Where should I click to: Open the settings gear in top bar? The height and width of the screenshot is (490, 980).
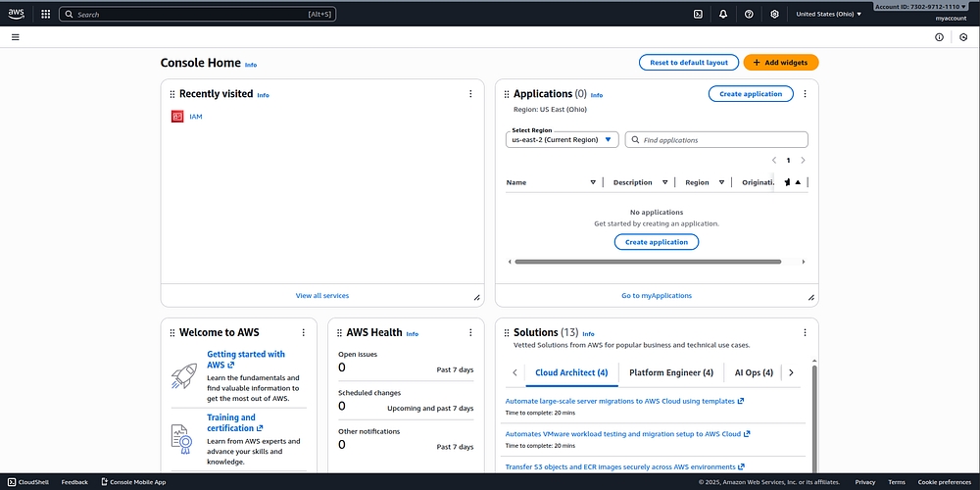pos(774,15)
